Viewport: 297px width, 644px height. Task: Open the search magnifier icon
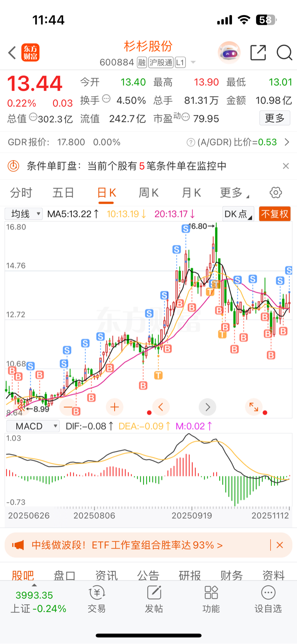coord(284,53)
